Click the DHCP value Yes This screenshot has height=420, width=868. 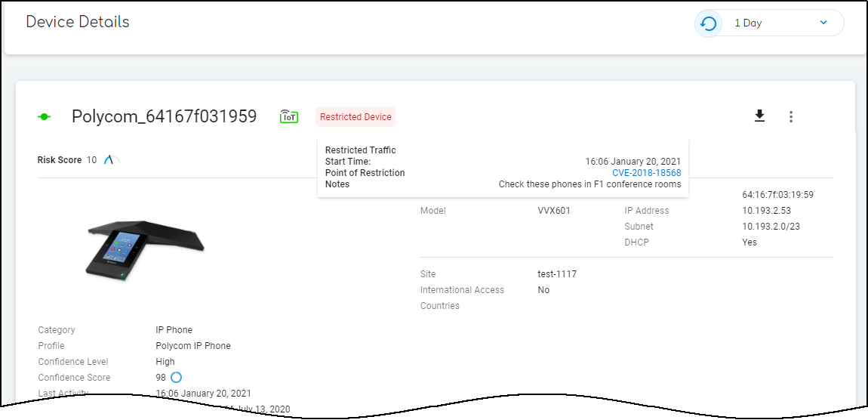click(x=749, y=242)
